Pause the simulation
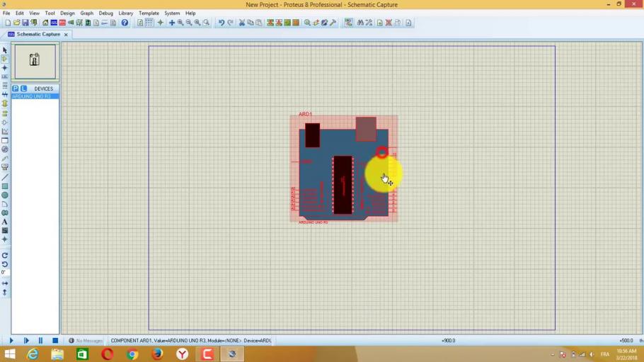This screenshot has height=362, width=644. [x=40, y=341]
